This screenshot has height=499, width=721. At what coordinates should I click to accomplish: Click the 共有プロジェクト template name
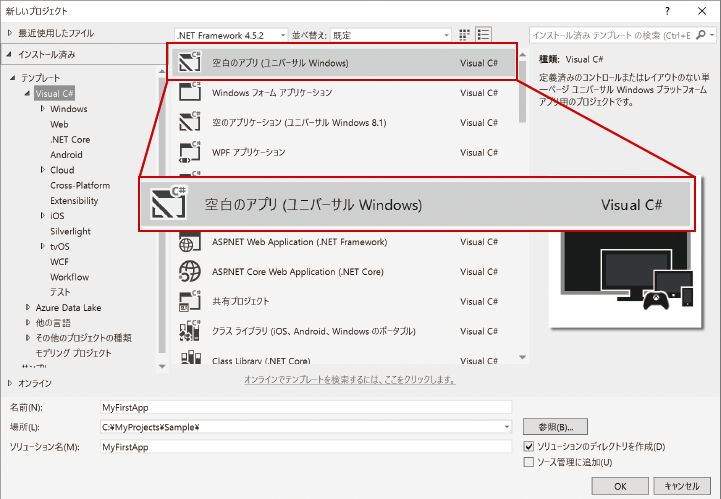coord(240,301)
